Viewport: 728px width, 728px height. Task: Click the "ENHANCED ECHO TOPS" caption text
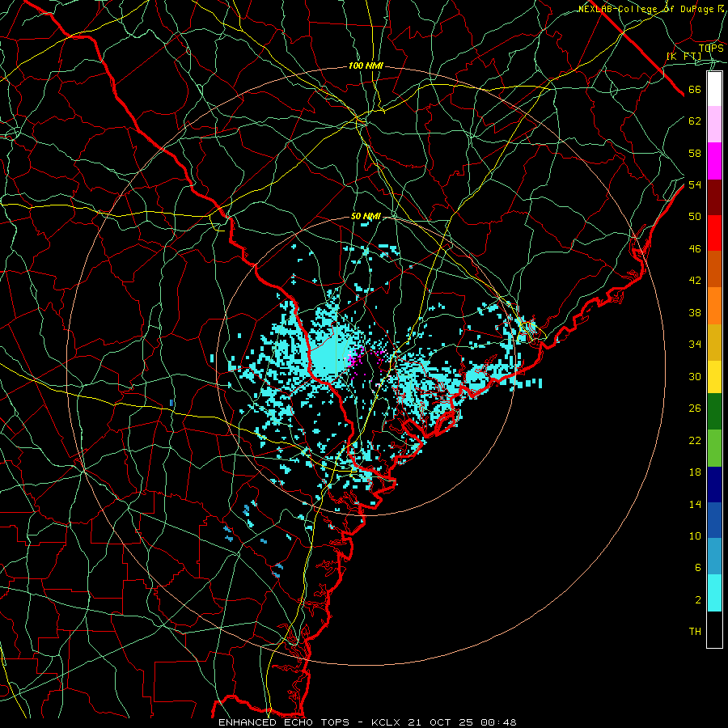[284, 722]
